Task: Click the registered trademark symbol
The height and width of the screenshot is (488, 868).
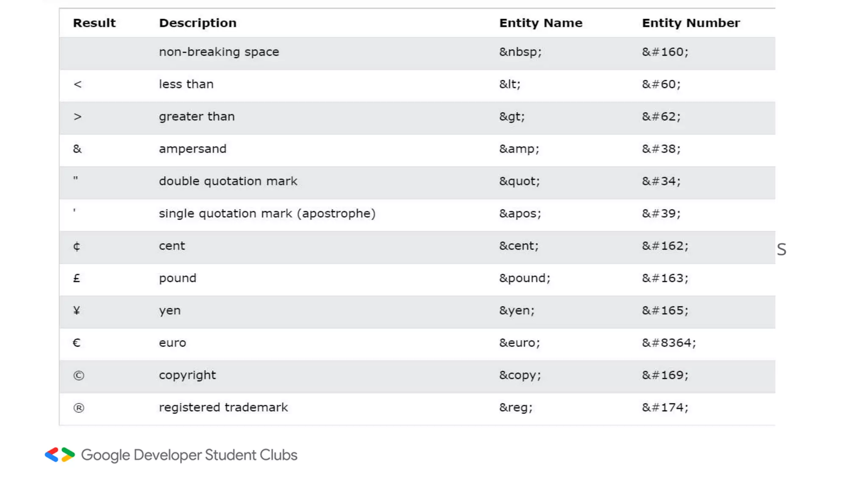Action: pos(78,408)
